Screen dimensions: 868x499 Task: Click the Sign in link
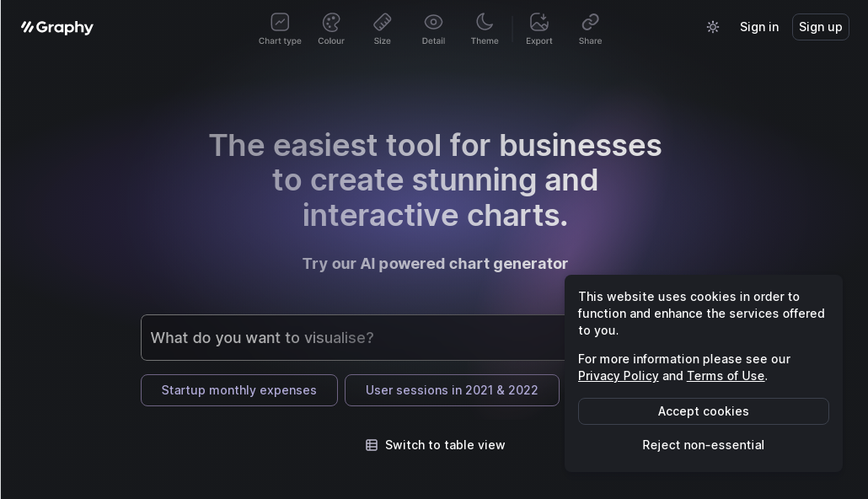(x=759, y=27)
